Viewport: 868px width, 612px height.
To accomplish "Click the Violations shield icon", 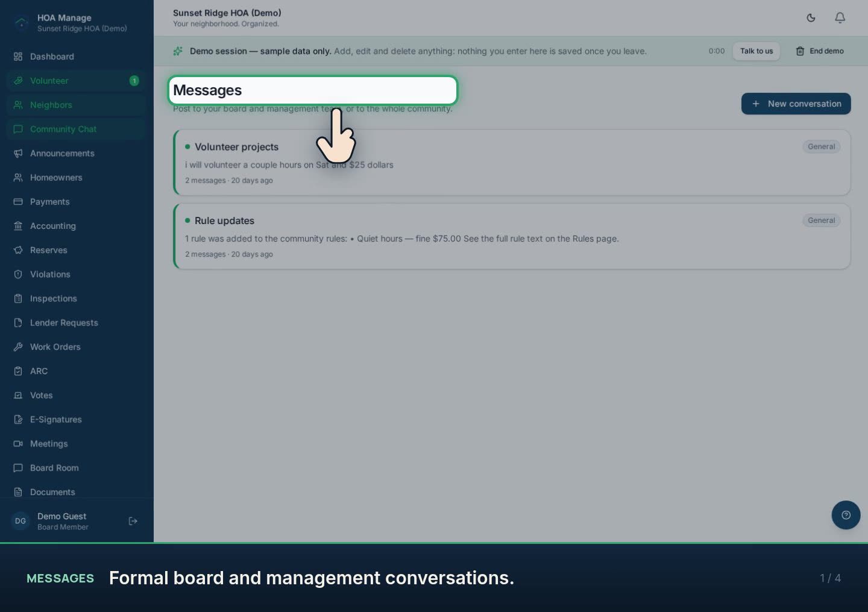I will pos(18,274).
